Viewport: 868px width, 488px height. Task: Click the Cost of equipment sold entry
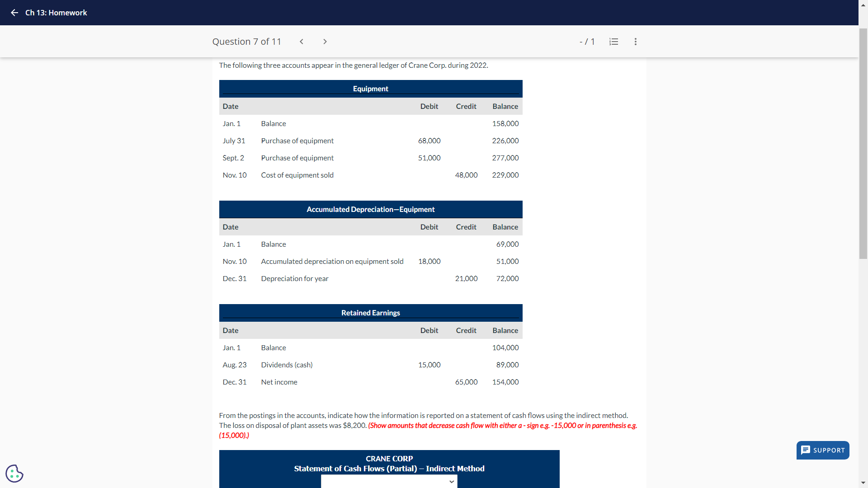[297, 175]
